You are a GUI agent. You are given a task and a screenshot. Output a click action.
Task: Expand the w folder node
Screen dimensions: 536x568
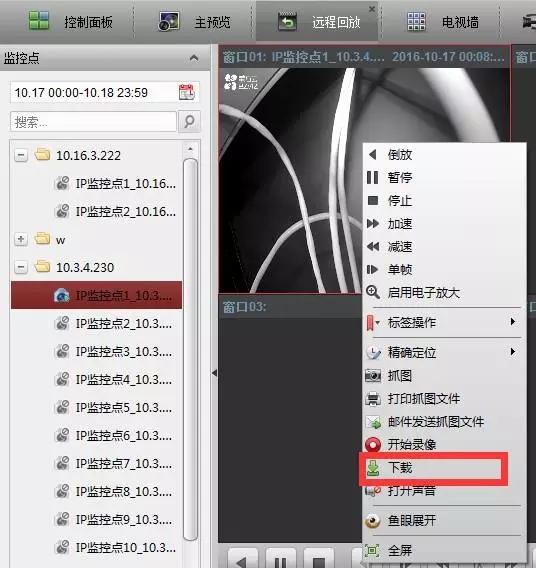21,239
